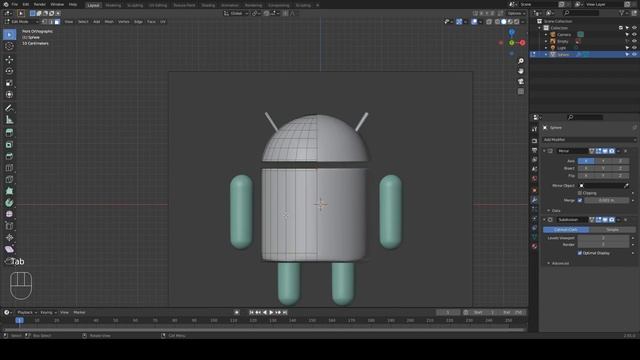Open the Material properties tab

(x=534, y=246)
